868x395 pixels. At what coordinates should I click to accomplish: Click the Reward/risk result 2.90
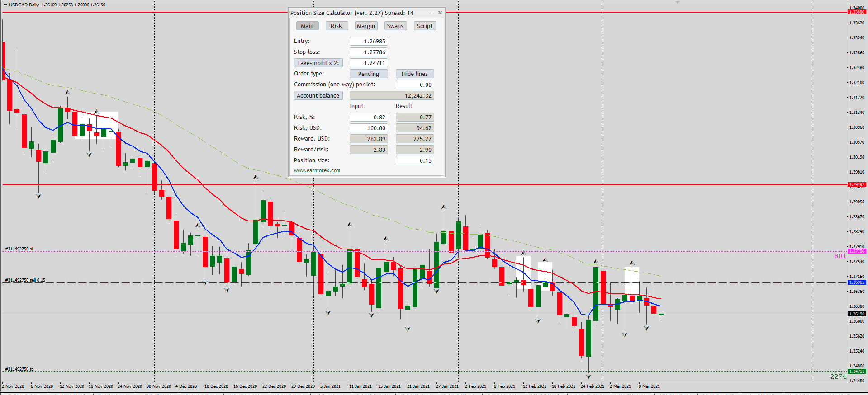415,150
